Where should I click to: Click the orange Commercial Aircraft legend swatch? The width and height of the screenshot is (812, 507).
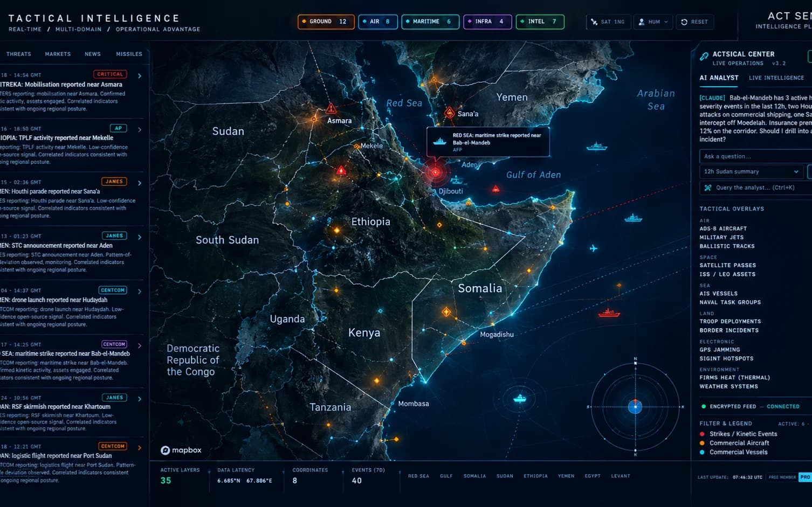pyautogui.click(x=702, y=443)
